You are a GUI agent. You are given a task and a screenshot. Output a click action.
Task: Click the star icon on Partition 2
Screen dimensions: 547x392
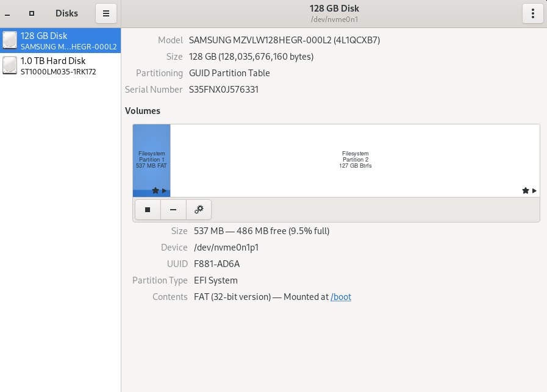click(x=526, y=190)
